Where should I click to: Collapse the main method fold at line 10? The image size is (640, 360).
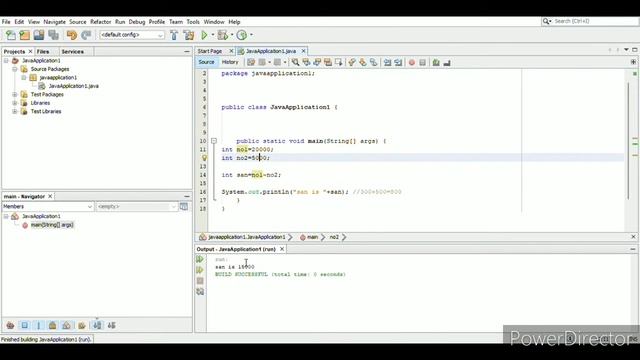[x=213, y=141]
